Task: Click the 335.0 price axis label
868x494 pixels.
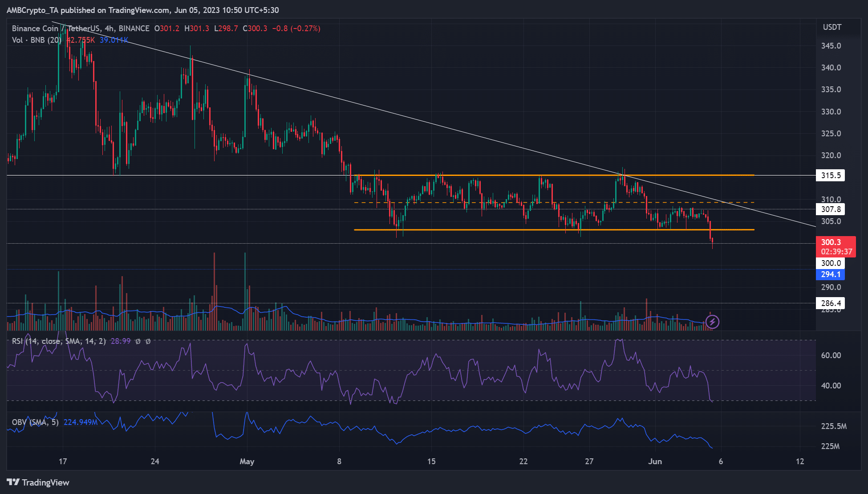Action: click(x=831, y=90)
